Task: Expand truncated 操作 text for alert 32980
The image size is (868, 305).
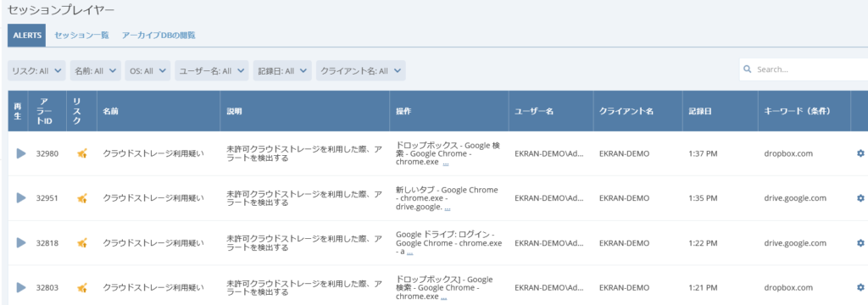Action: point(446,164)
